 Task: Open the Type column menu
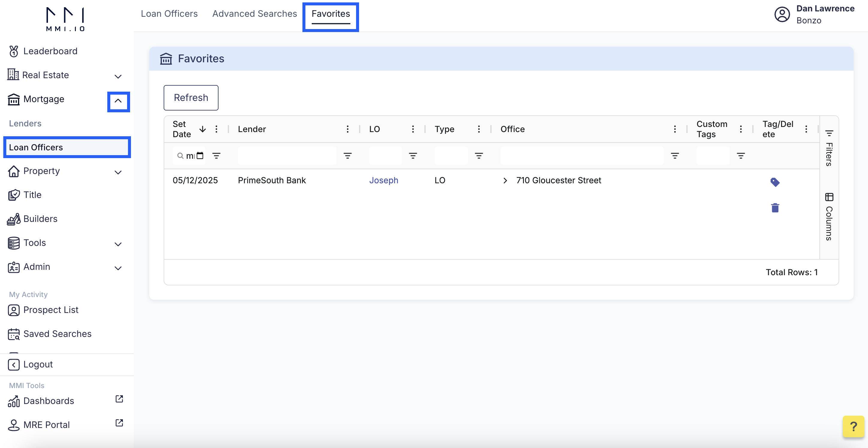coord(478,129)
